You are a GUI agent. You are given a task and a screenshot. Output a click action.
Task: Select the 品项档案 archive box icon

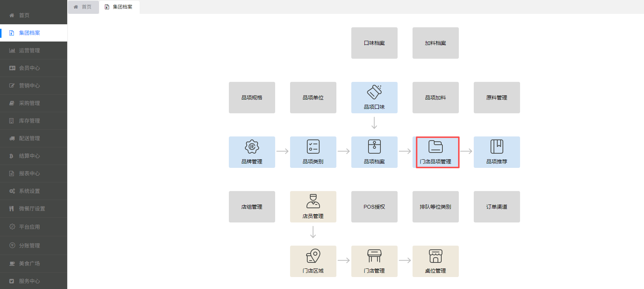coord(374,147)
